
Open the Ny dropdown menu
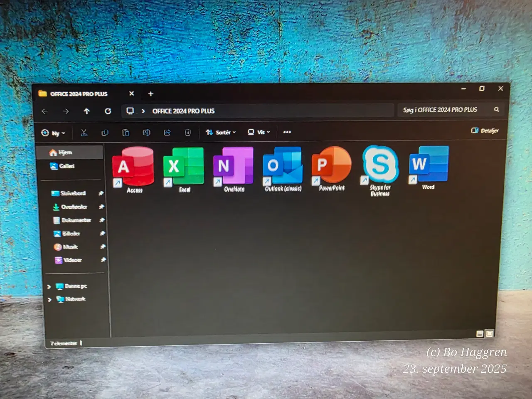click(53, 133)
